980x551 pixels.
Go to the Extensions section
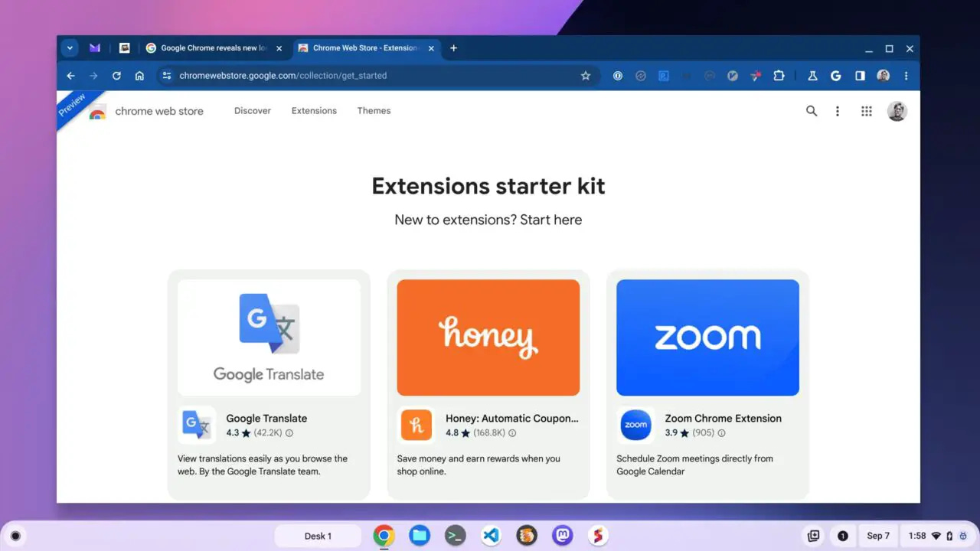tap(314, 111)
